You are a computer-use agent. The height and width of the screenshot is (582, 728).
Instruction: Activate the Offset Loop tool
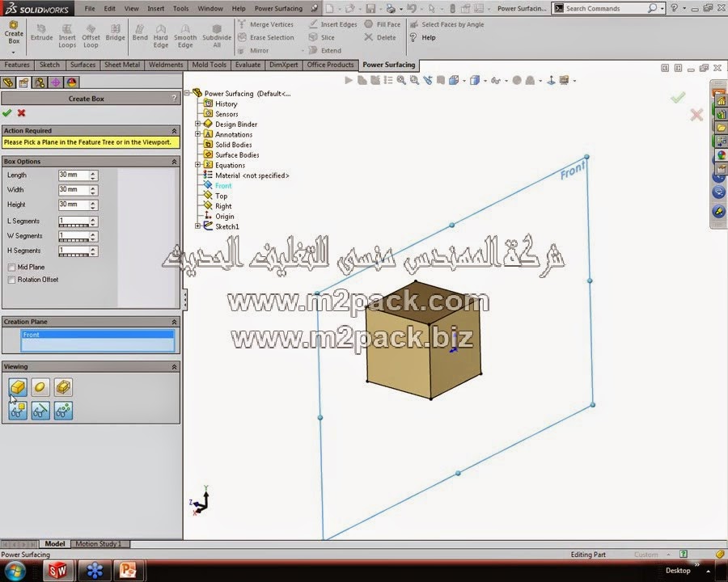(91, 36)
